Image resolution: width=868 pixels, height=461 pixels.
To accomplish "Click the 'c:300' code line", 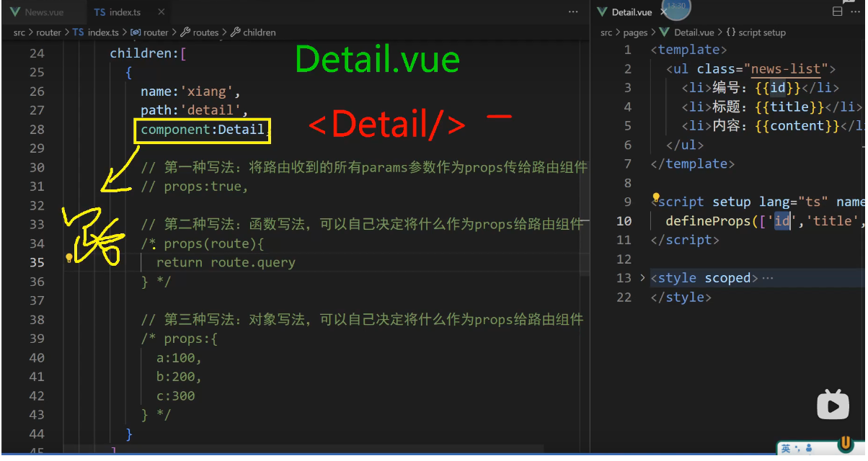I will 175,396.
